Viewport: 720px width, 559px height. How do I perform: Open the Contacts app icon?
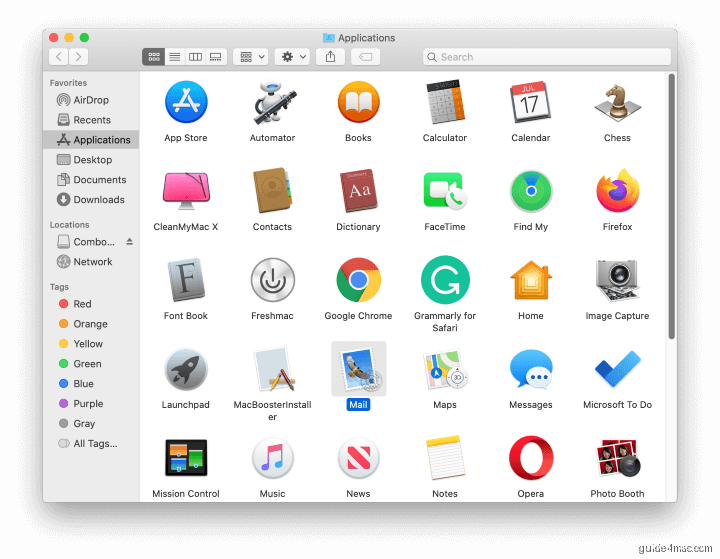coord(272,190)
